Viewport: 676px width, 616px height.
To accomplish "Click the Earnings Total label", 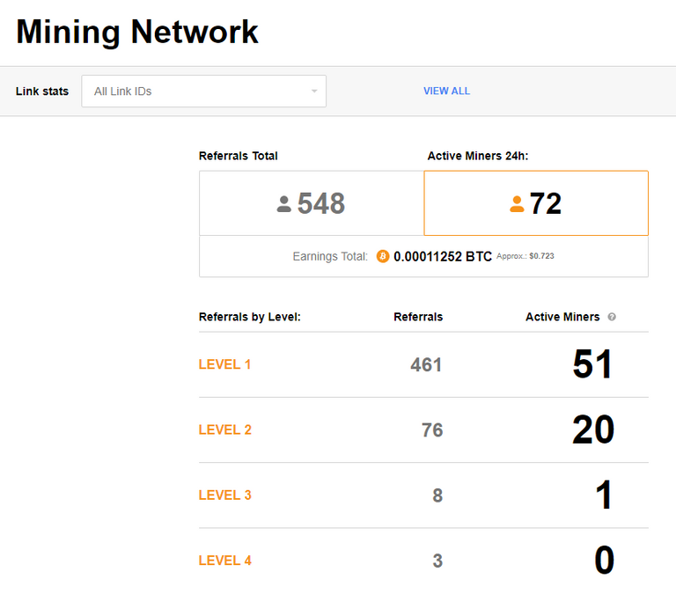I will coord(330,256).
